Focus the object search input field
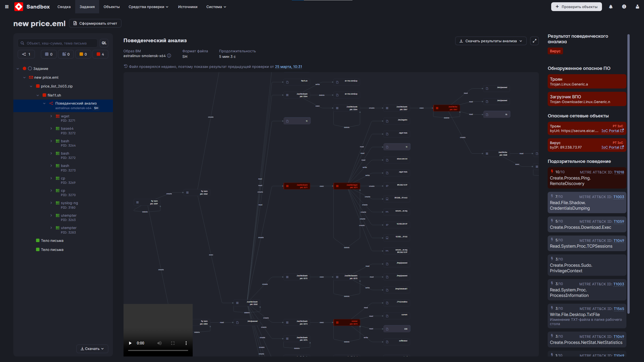 [58, 43]
